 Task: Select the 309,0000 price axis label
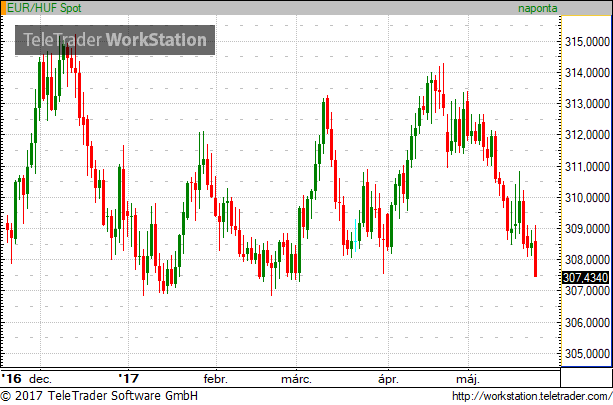coord(587,228)
